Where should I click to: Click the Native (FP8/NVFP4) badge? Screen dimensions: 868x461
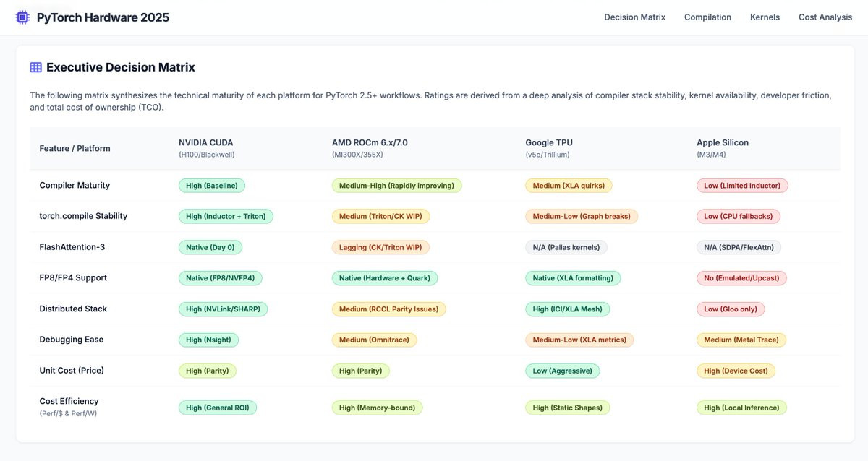click(221, 278)
